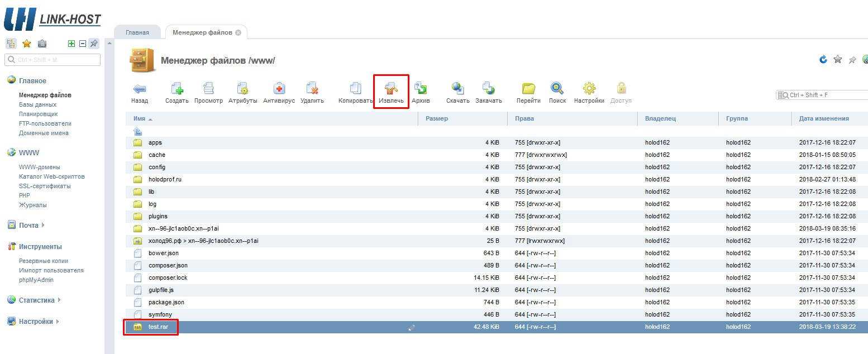Image resolution: width=868 pixels, height=354 pixels.
Task: Click the file search field Ctrl+Shift+F
Action: pos(824,95)
